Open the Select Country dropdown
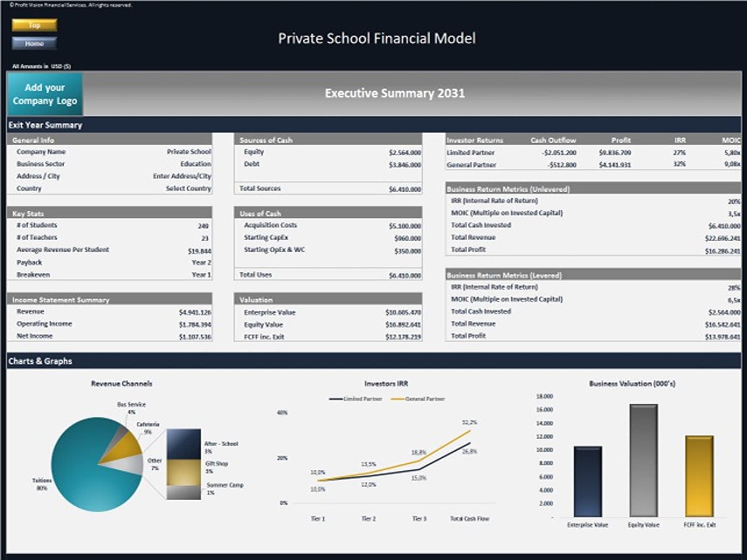This screenshot has width=747, height=560. tap(189, 189)
